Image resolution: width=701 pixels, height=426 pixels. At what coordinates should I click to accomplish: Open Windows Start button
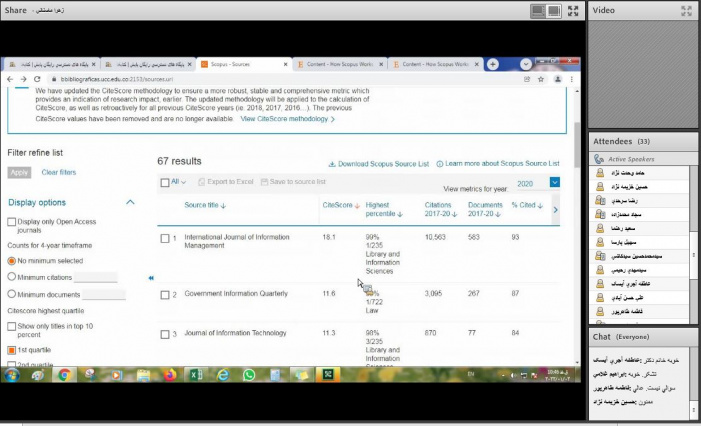[12, 375]
